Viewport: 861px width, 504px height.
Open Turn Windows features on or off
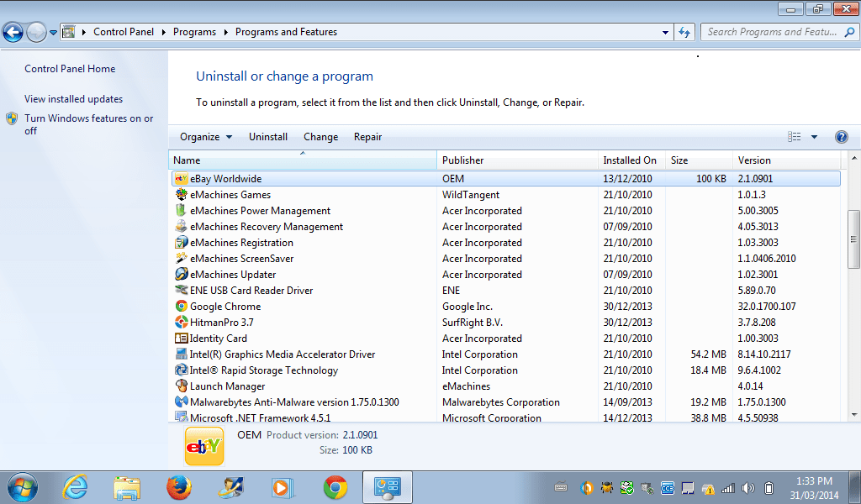(88, 124)
